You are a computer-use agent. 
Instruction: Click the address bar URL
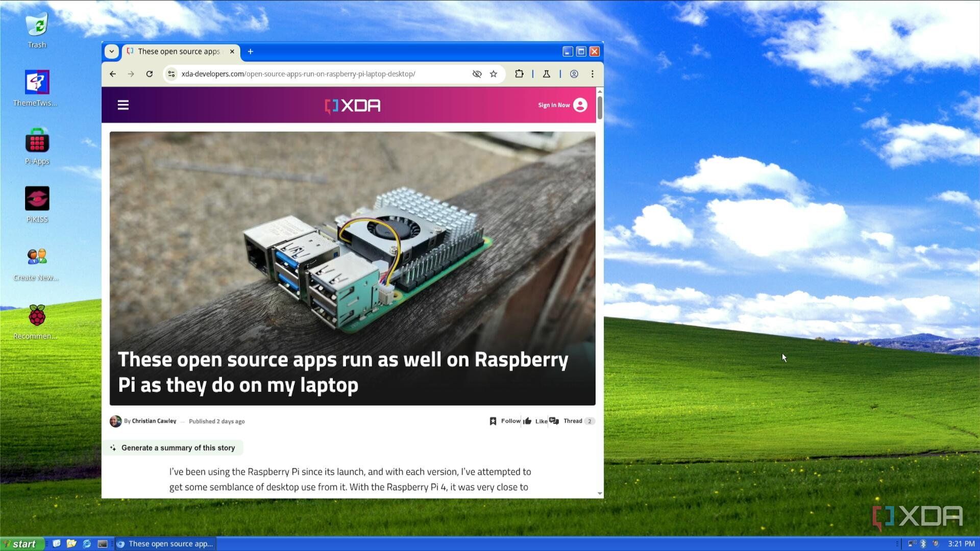coord(299,74)
